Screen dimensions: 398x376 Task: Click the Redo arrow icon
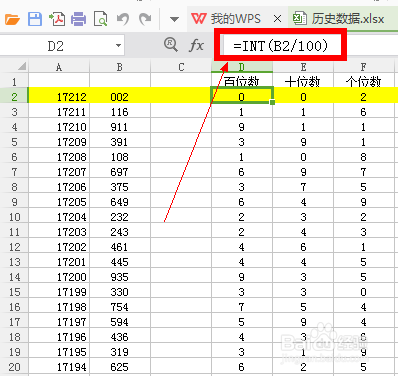point(145,19)
